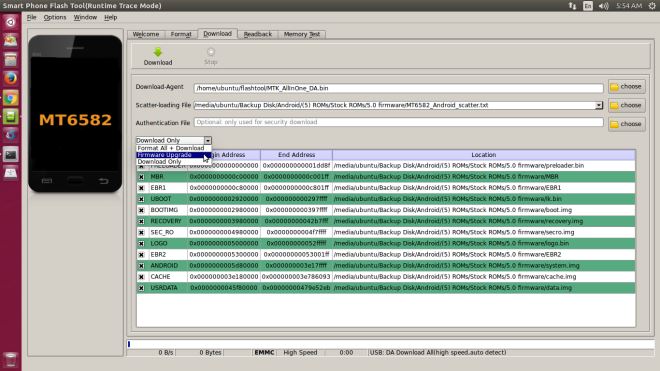Click choose button for Download-Agent
Viewport: 660px width, 371px height.
tap(627, 87)
